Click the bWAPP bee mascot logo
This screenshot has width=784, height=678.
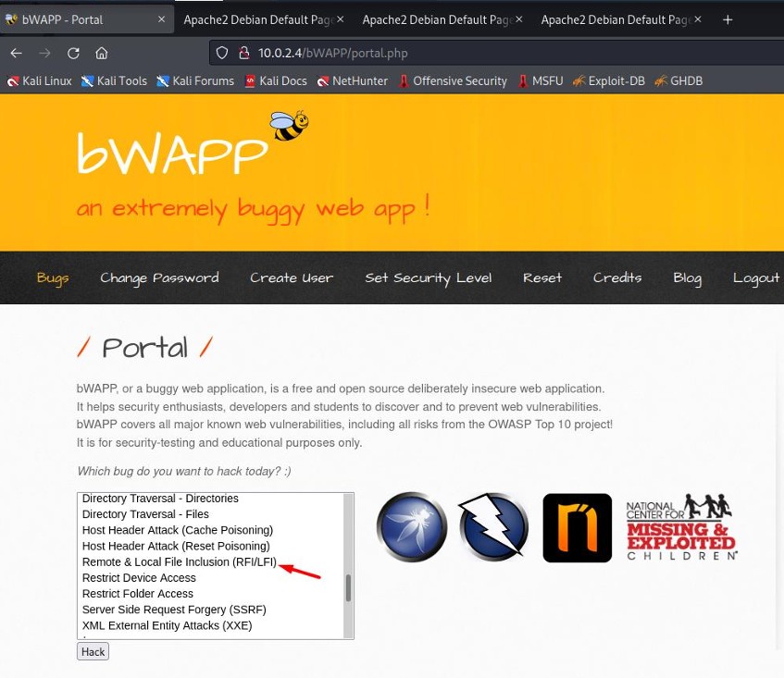pyautogui.click(x=289, y=126)
